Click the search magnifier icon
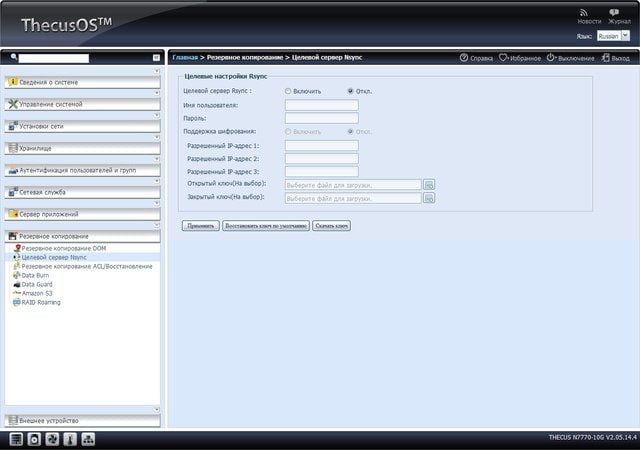 [x=13, y=57]
